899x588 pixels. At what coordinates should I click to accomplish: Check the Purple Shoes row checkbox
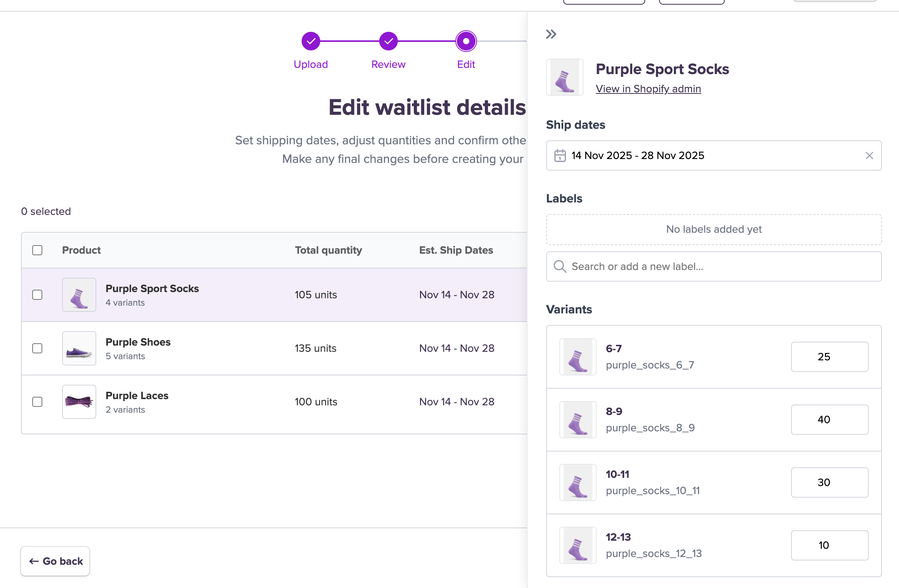[x=37, y=348]
